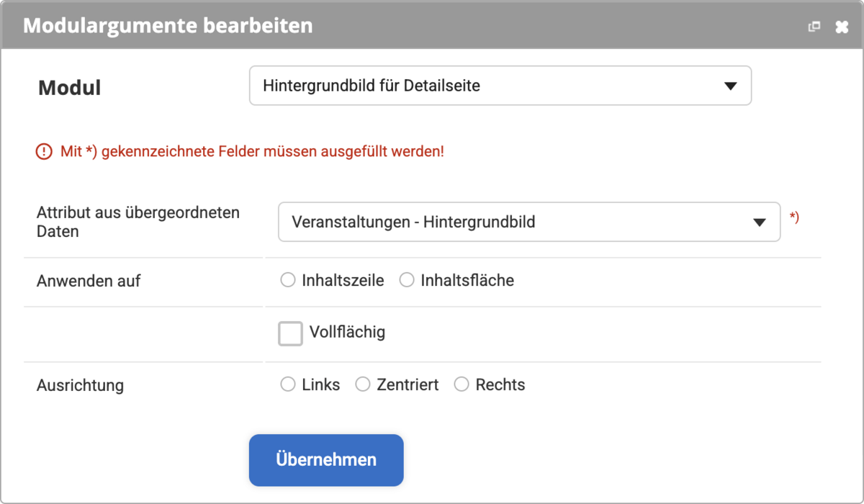
Task: Enable the Vollflächig checkbox
Action: [x=290, y=333]
